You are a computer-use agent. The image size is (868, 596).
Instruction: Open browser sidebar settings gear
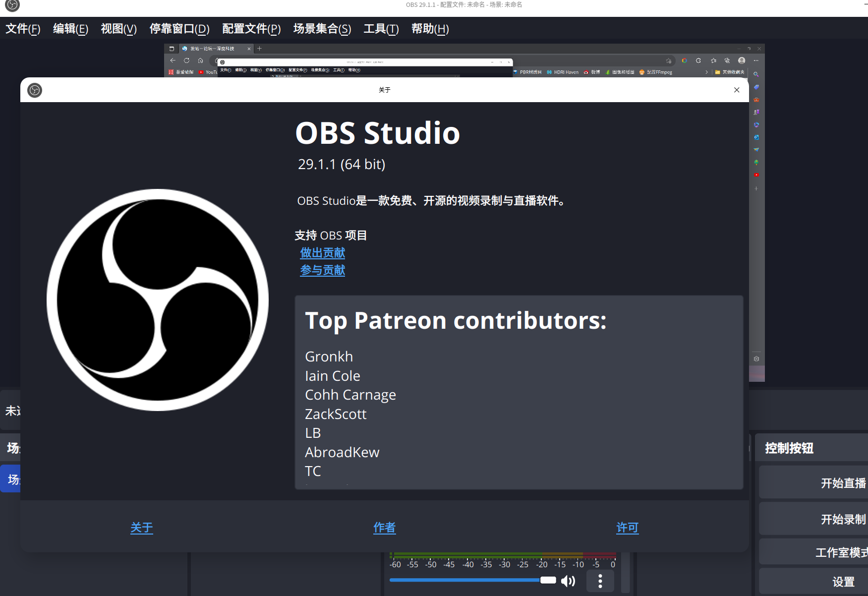click(756, 358)
